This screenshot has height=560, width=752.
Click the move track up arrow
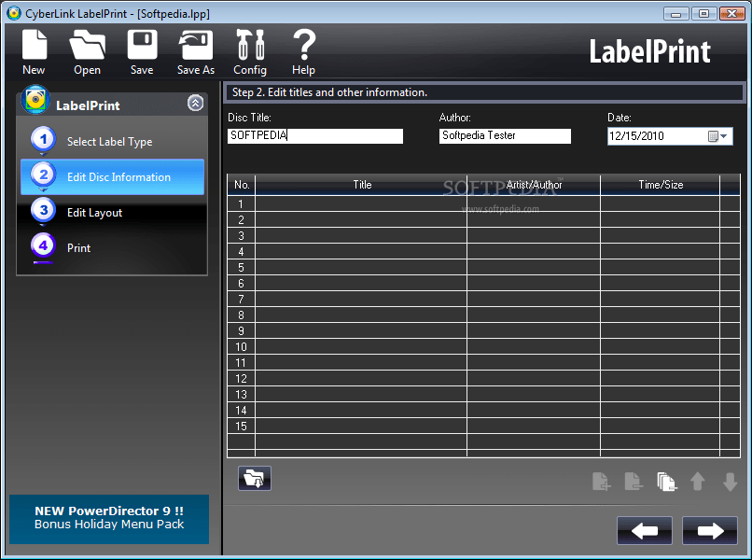(697, 482)
